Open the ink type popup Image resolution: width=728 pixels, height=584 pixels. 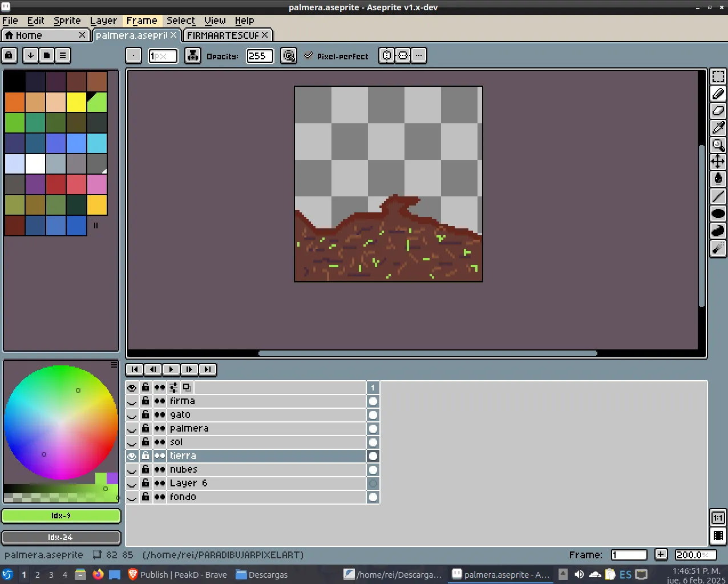pos(193,55)
